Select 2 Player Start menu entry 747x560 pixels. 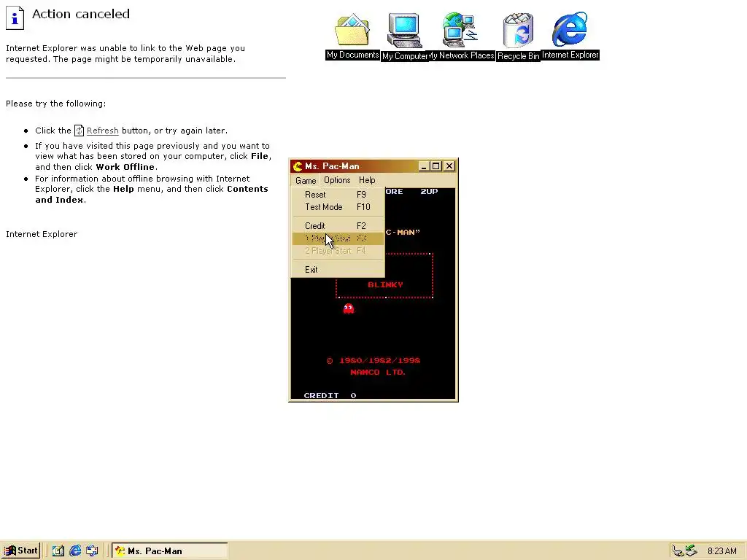pos(338,251)
